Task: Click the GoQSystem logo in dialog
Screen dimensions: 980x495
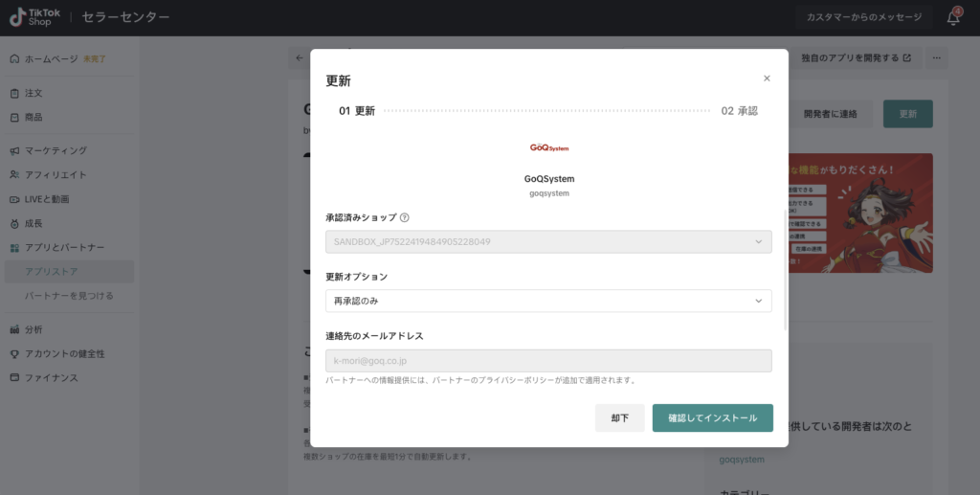Action: tap(549, 148)
